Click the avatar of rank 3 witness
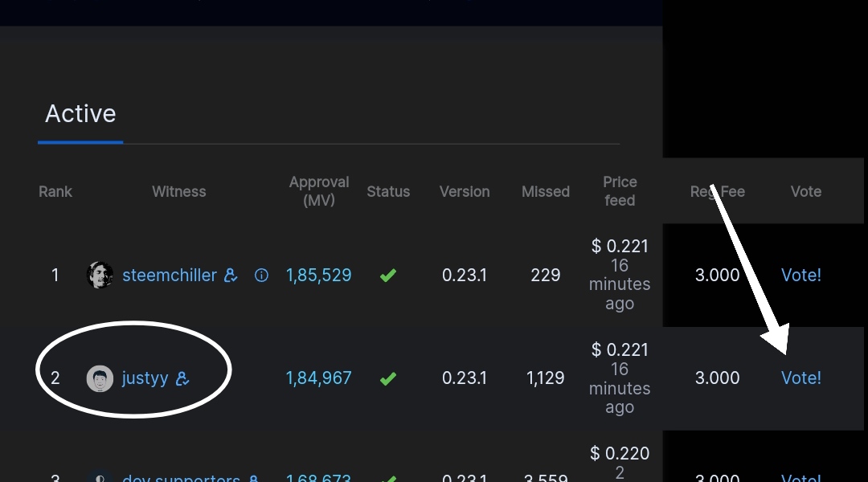Screen dimensions: 868x482 [x=100, y=477]
